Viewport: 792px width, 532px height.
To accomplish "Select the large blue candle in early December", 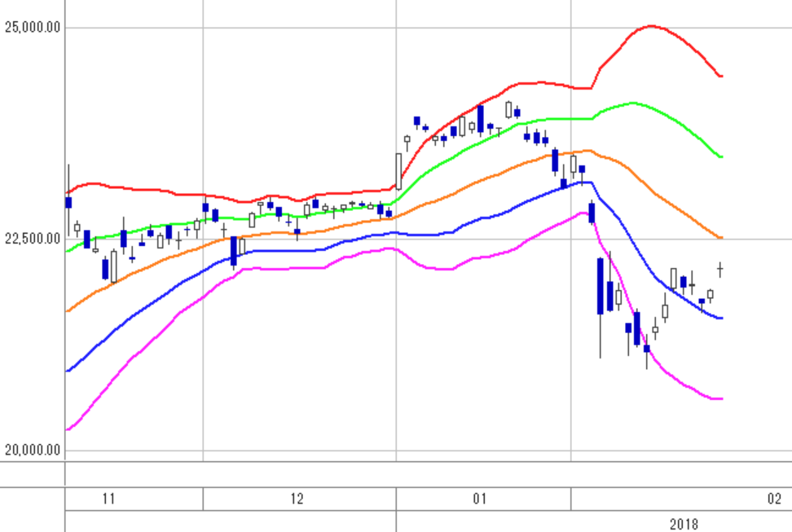I will pyautogui.click(x=233, y=251).
